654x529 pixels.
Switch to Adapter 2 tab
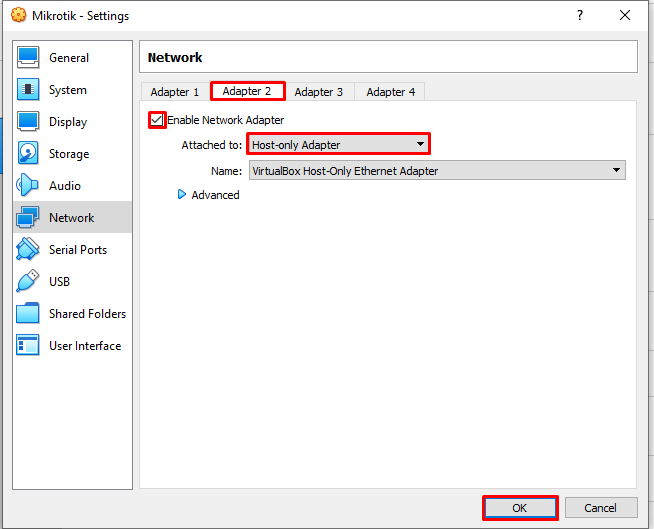tap(247, 91)
